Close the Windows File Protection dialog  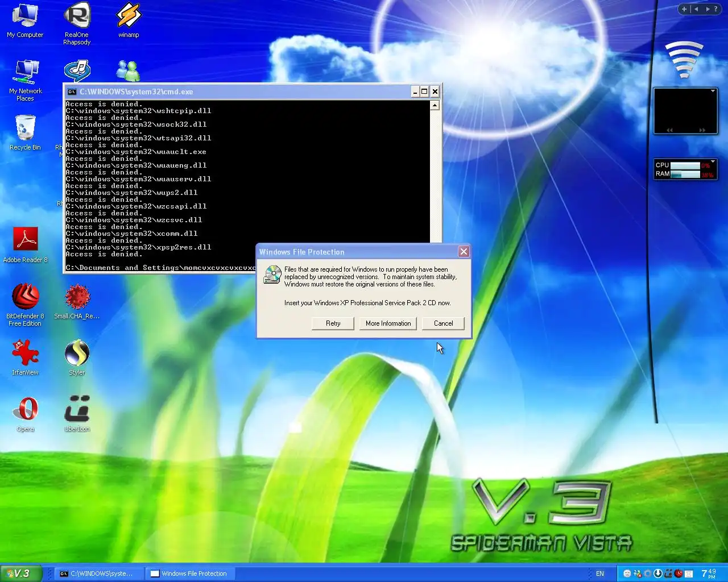point(464,252)
